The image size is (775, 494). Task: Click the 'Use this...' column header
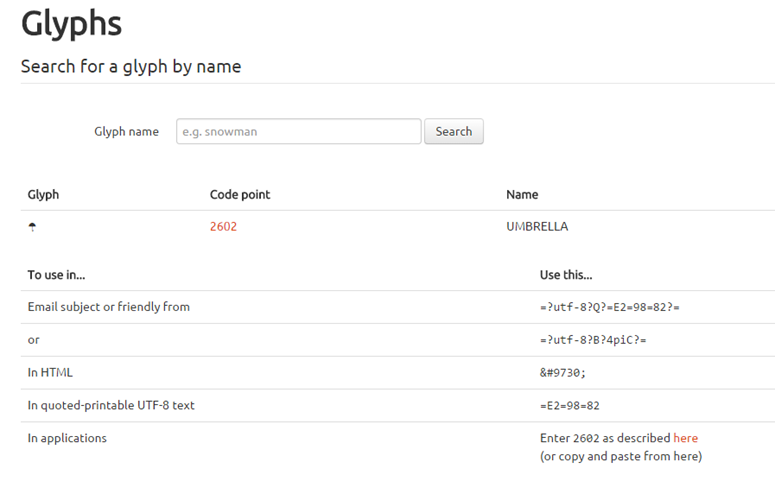pos(566,275)
